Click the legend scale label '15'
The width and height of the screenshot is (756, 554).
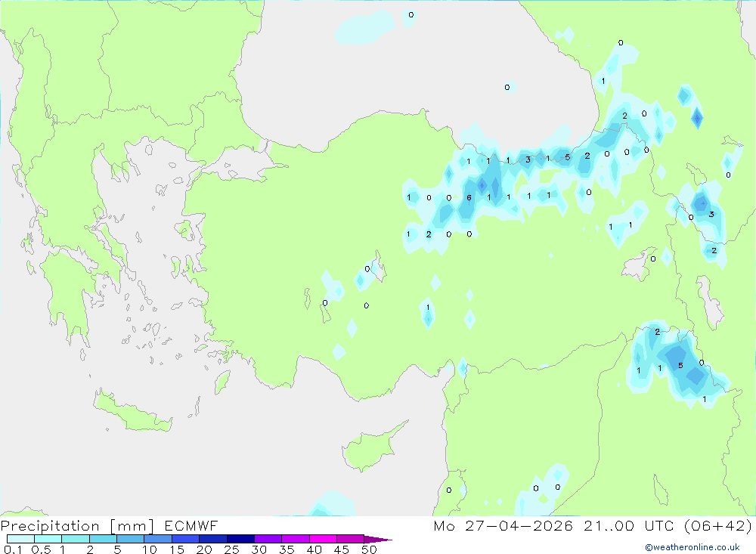coord(177,549)
